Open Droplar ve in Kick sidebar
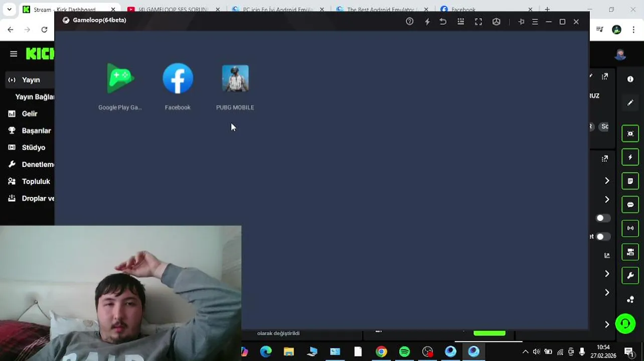The height and width of the screenshot is (361, 644). [30, 199]
